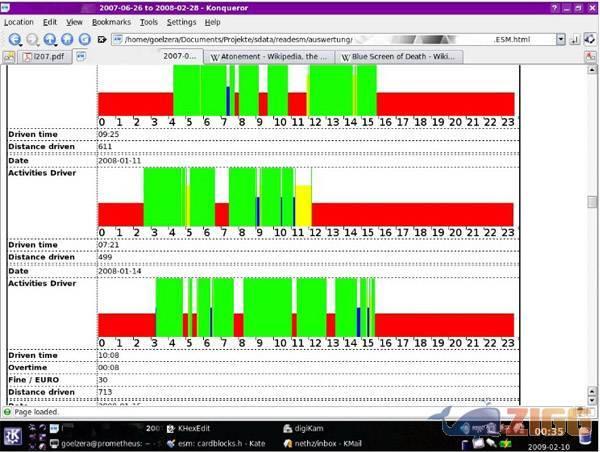This screenshot has height=452, width=600.
Task: Open the Tools menu
Action: click(x=148, y=22)
